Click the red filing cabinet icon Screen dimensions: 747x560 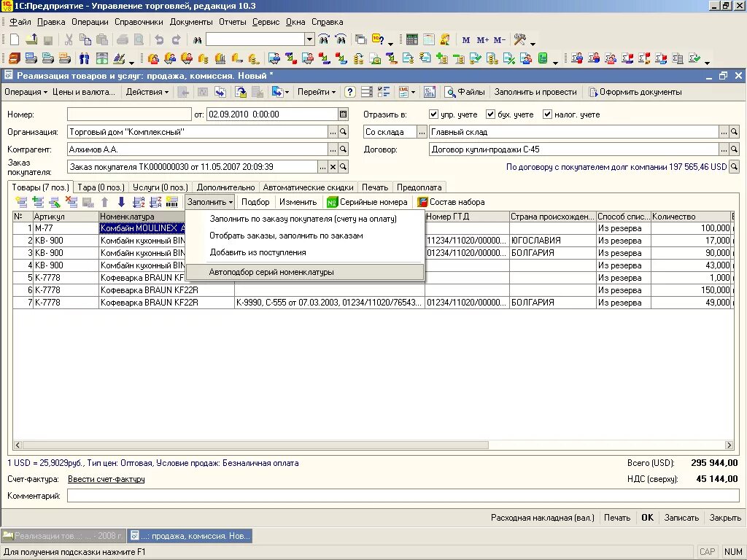15,58
